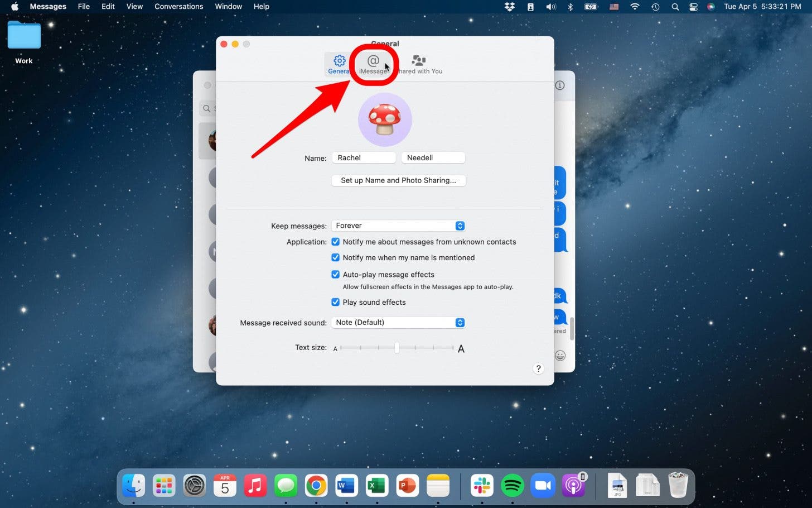812x508 pixels.
Task: Click the help question mark button
Action: (x=538, y=368)
